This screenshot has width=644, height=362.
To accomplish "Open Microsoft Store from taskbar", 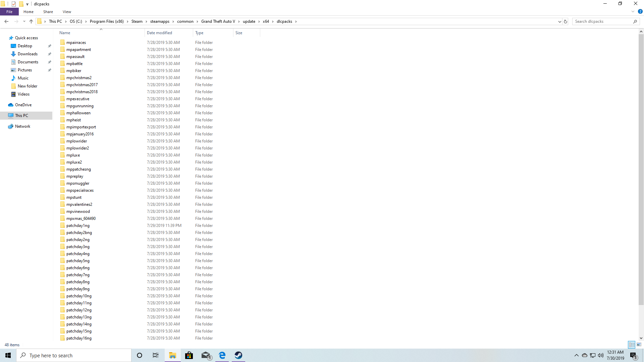I will [x=189, y=355].
